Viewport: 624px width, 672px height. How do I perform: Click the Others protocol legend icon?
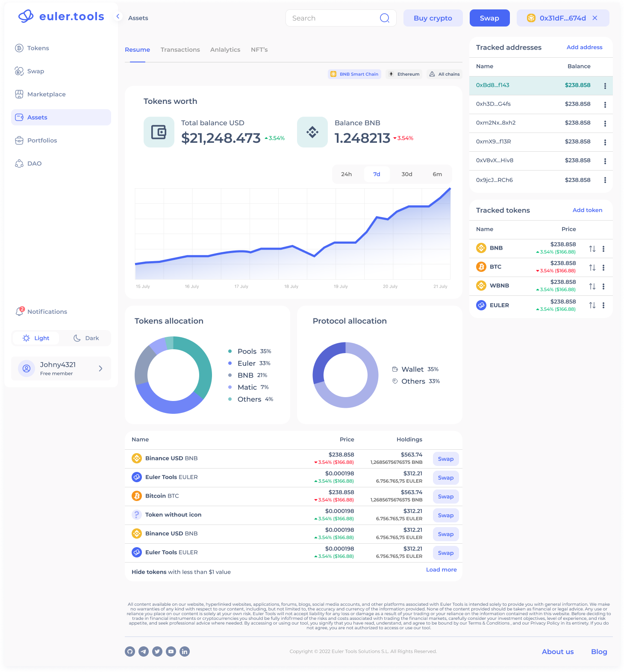coord(395,381)
